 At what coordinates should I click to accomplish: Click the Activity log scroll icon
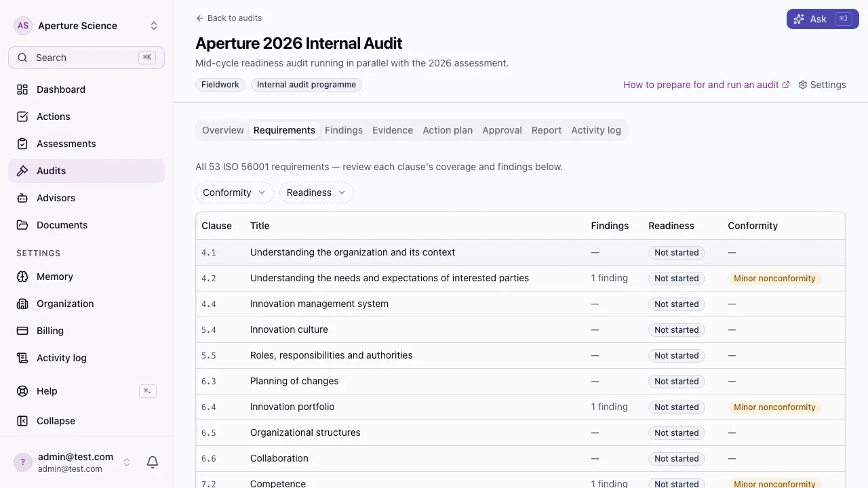(x=22, y=358)
